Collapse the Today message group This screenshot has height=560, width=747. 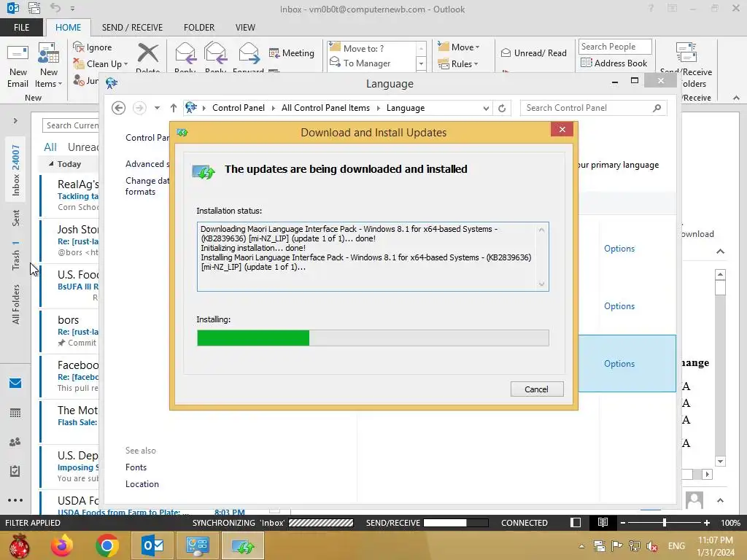[51, 164]
